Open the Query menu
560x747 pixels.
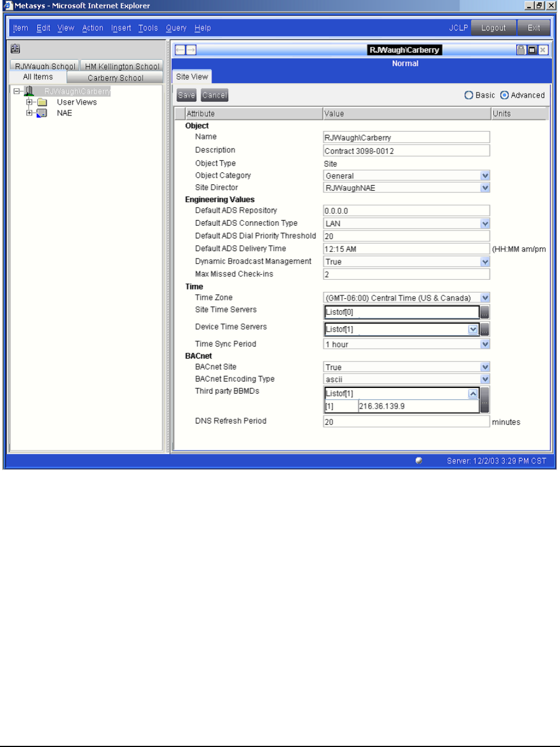[176, 28]
